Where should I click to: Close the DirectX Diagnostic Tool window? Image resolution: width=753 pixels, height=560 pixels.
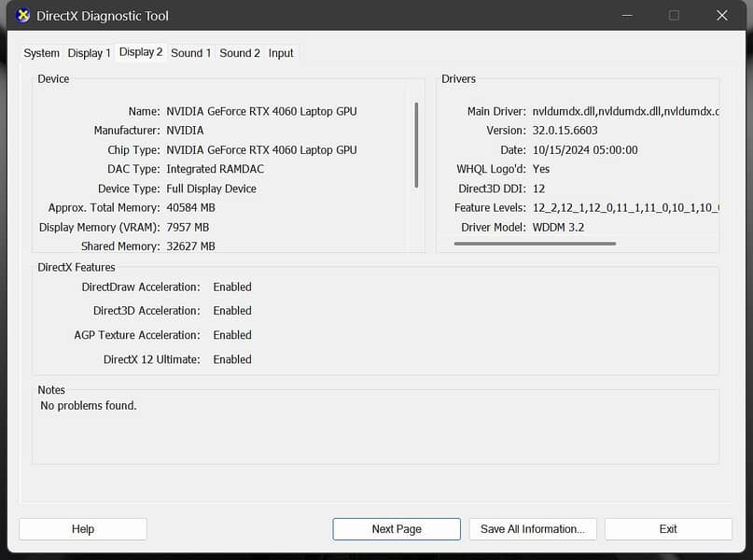(x=722, y=16)
